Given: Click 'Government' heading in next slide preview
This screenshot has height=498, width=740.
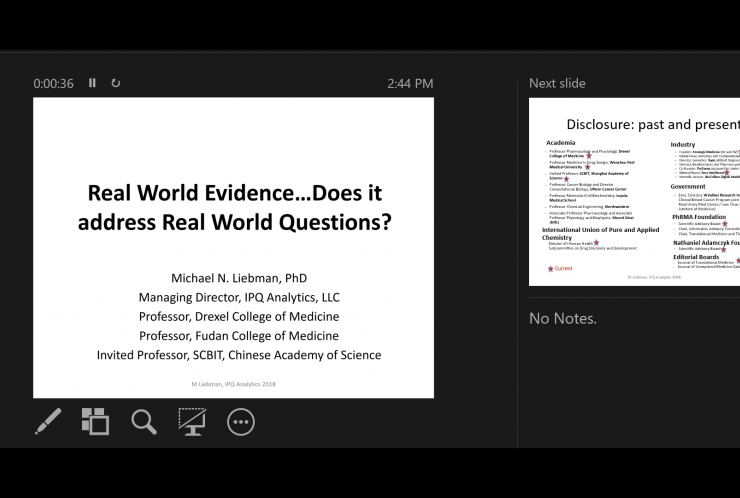Looking at the screenshot, I should [688, 186].
